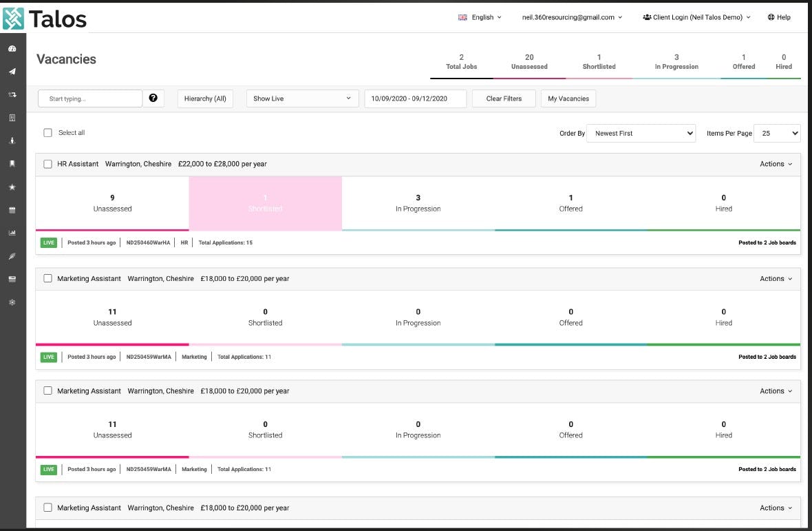Change the Order By Newest First dropdown

(641, 133)
